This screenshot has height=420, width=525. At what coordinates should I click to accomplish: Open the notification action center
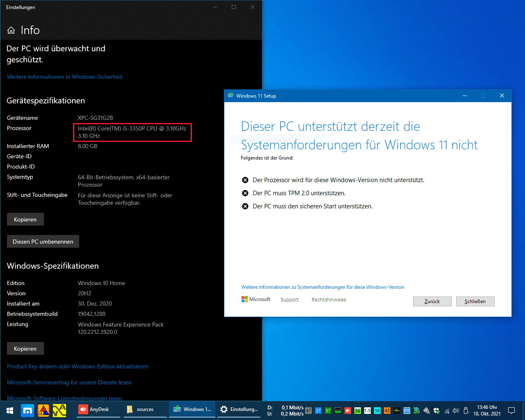point(511,410)
